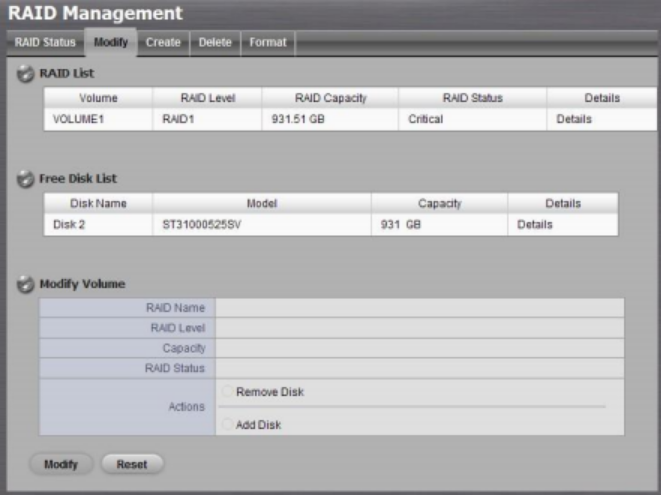Click the Modify Volume section icon
This screenshot has width=661, height=495.
click(x=27, y=284)
